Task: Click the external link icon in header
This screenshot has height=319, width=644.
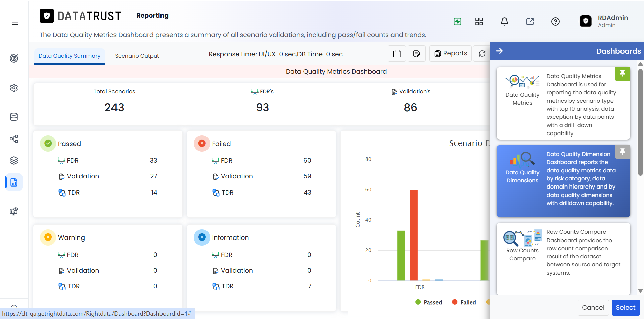Action: coord(530,22)
